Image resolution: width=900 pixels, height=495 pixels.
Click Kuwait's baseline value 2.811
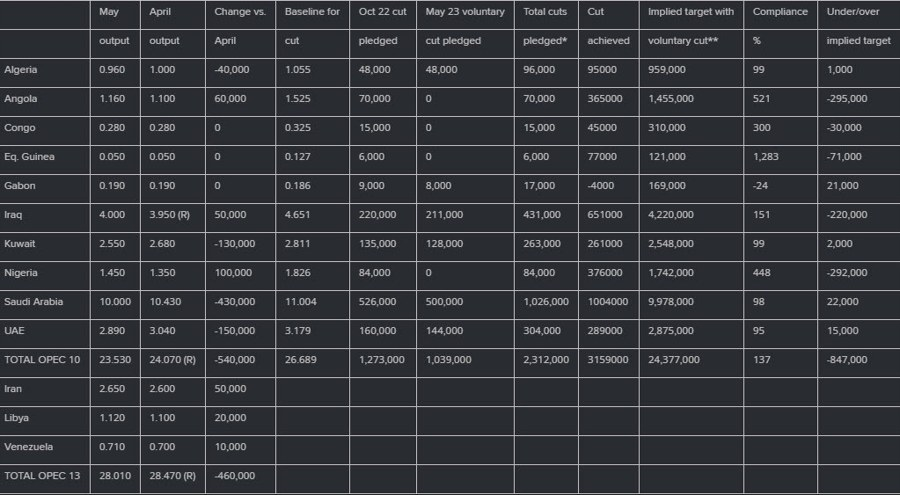[298, 243]
